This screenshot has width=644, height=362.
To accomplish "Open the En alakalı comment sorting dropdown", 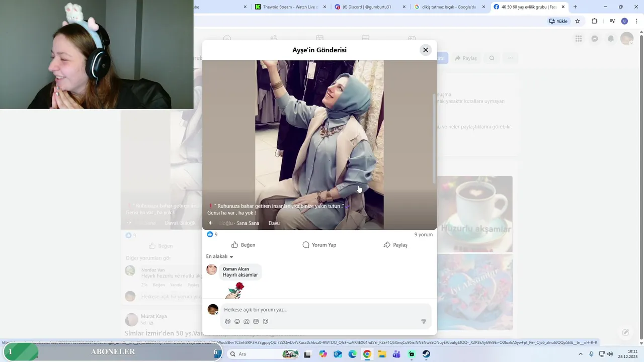I will point(220,256).
